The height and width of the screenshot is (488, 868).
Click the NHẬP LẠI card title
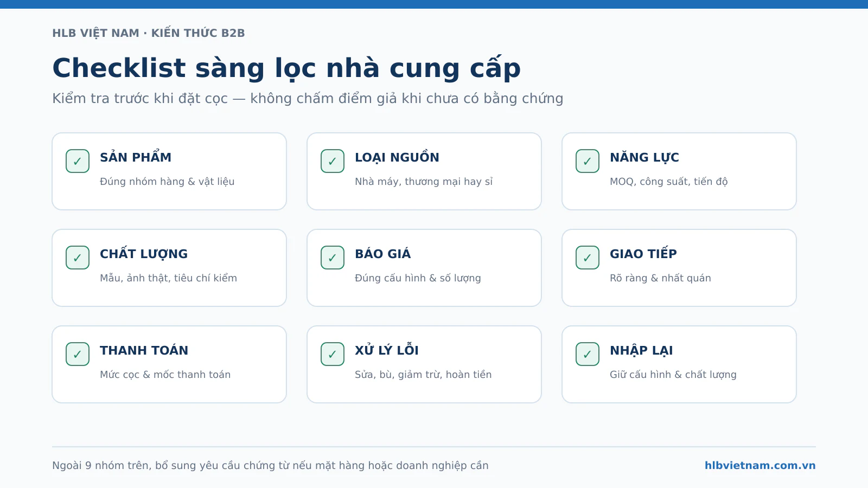click(641, 350)
